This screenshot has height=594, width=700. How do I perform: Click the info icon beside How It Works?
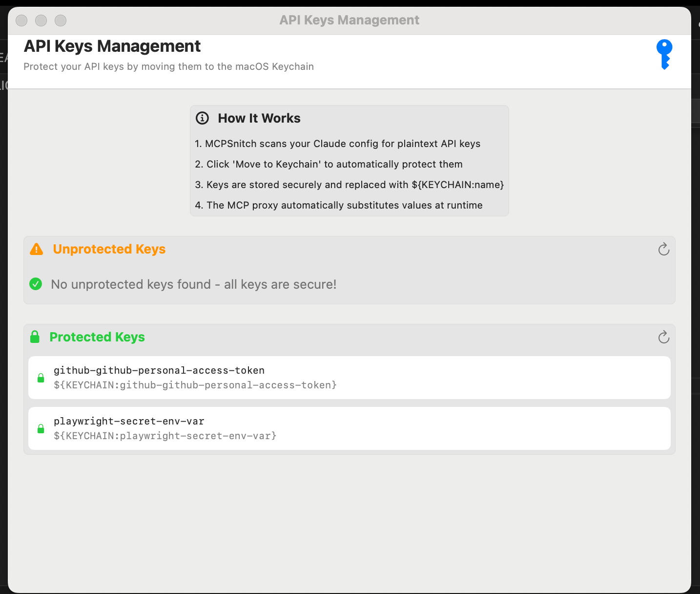pos(202,118)
